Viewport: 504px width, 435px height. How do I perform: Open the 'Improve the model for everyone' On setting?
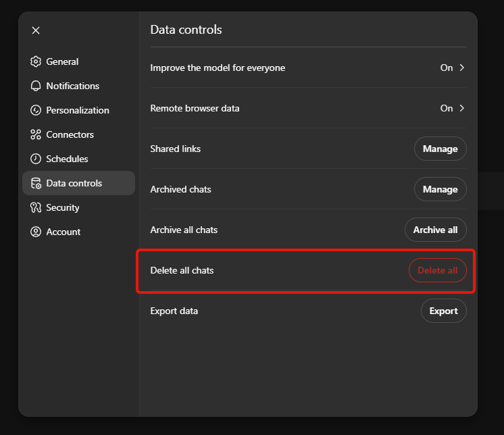pos(447,68)
